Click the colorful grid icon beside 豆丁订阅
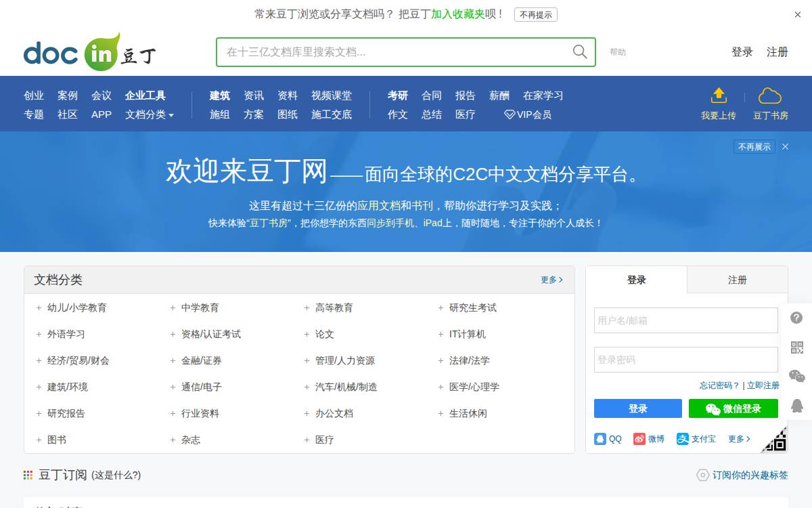The image size is (812, 508). click(28, 475)
